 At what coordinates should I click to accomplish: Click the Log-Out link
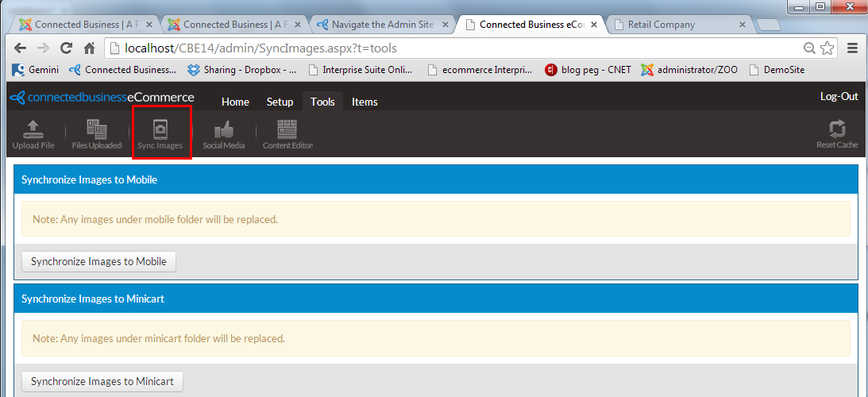[x=839, y=96]
